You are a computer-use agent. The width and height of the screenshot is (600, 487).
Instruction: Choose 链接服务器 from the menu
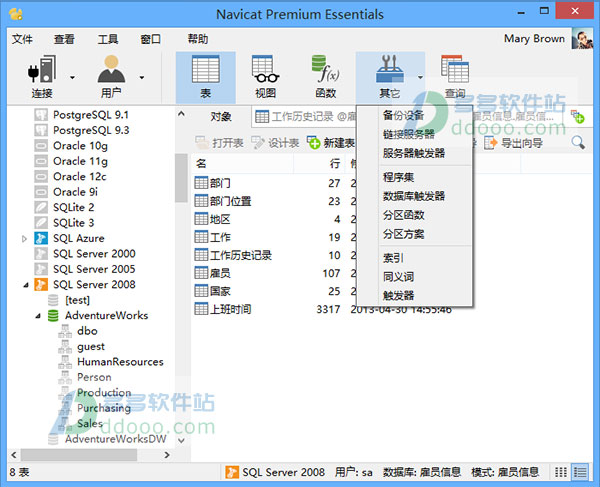[409, 134]
